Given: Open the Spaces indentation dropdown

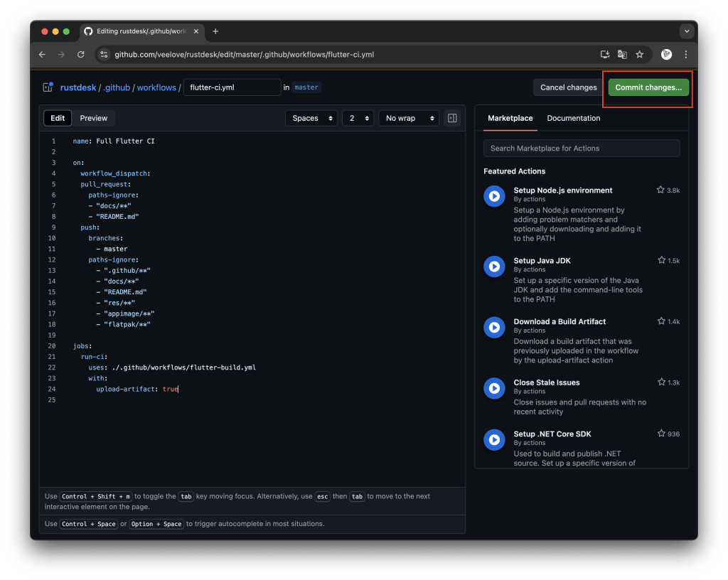Looking at the screenshot, I should point(311,118).
